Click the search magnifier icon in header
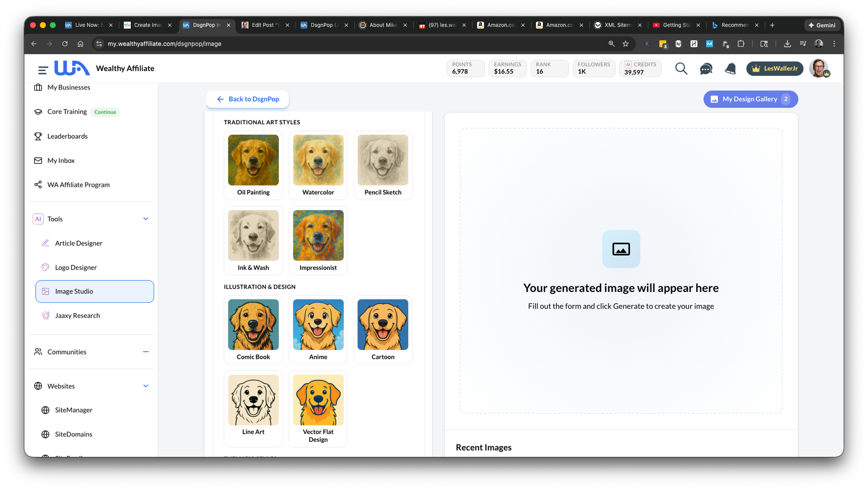 click(x=681, y=68)
